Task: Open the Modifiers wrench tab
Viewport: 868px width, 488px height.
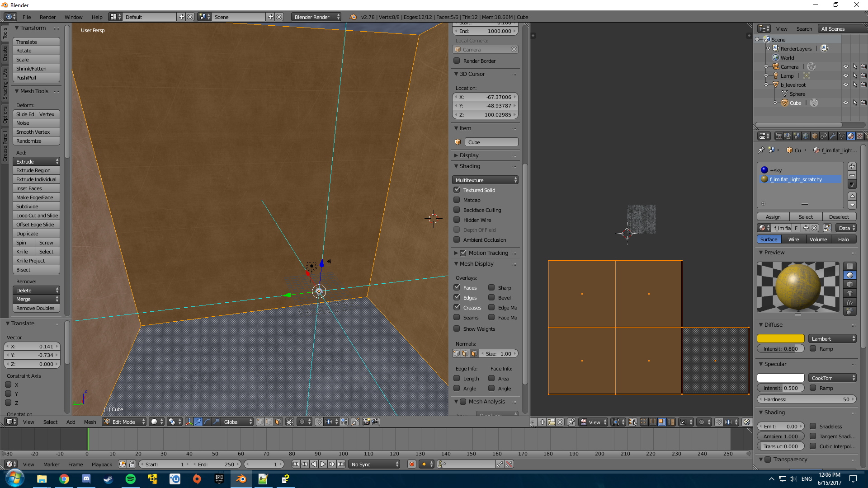Action: point(833,136)
